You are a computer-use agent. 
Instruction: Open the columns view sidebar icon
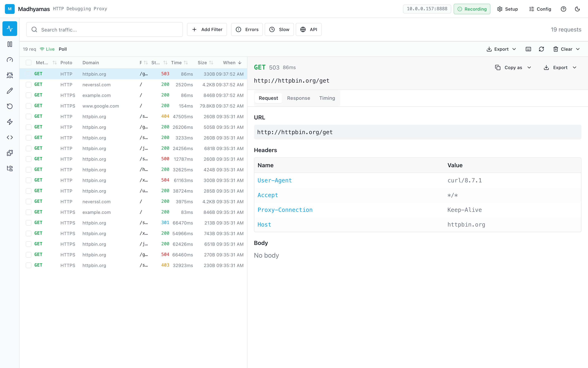[10, 44]
